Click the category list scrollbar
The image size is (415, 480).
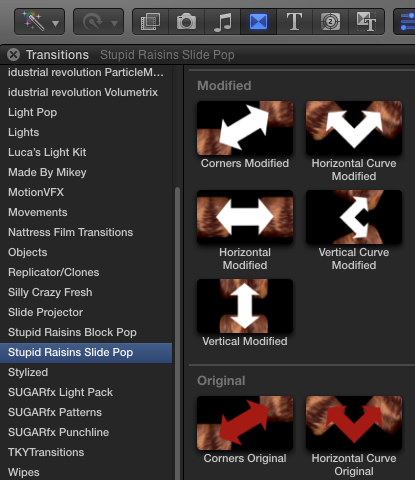pyautogui.click(x=177, y=333)
